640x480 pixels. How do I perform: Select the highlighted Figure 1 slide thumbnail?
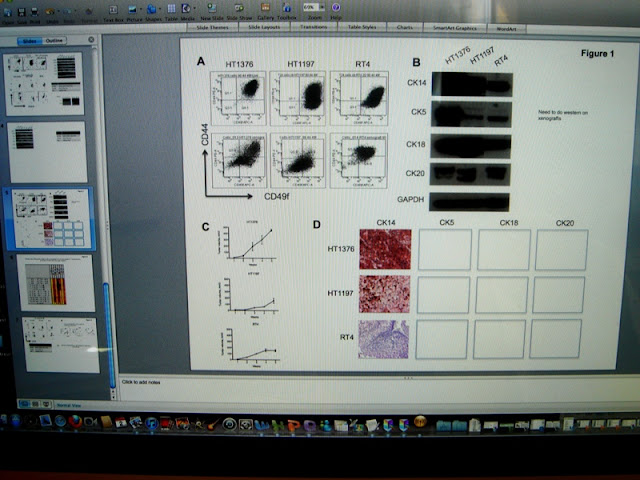[51, 218]
